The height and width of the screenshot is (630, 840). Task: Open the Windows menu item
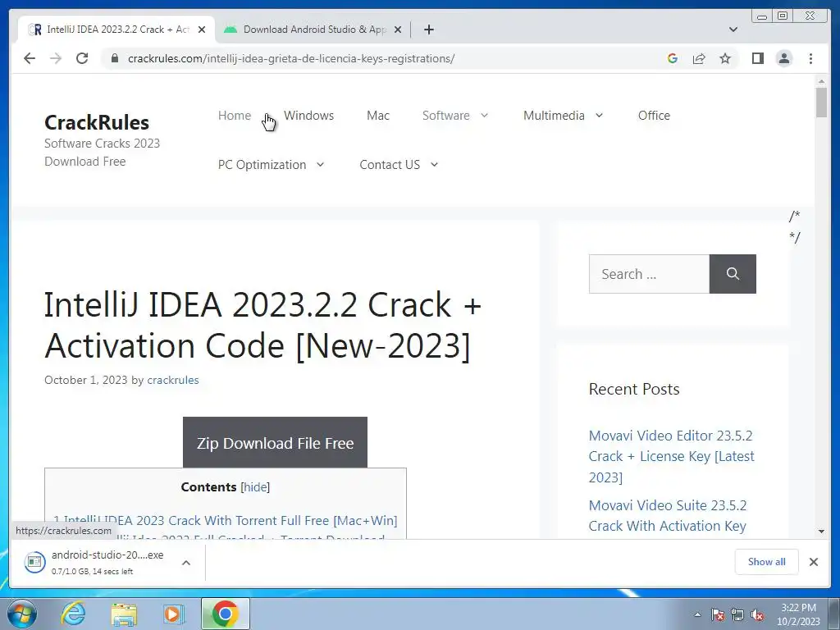coord(308,115)
